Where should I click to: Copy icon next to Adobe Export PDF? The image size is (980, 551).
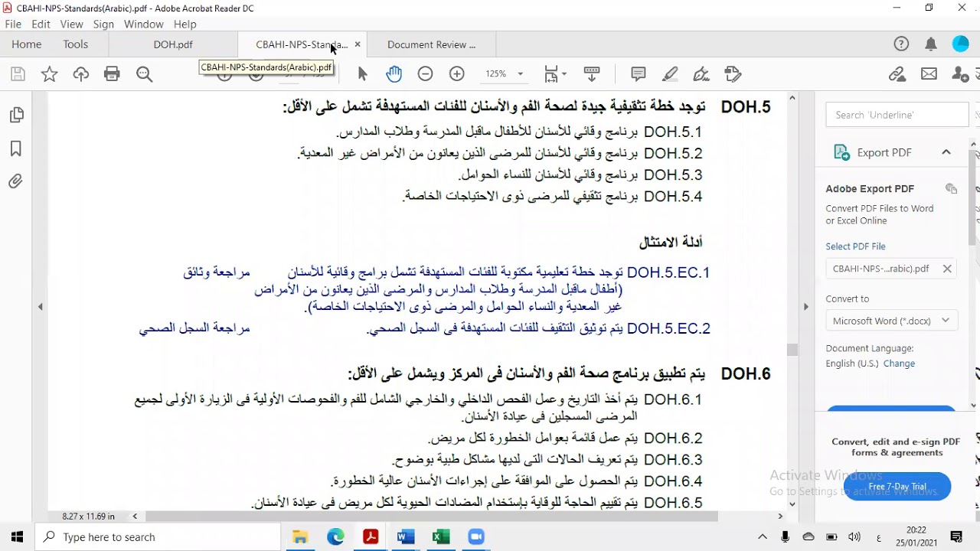click(951, 188)
